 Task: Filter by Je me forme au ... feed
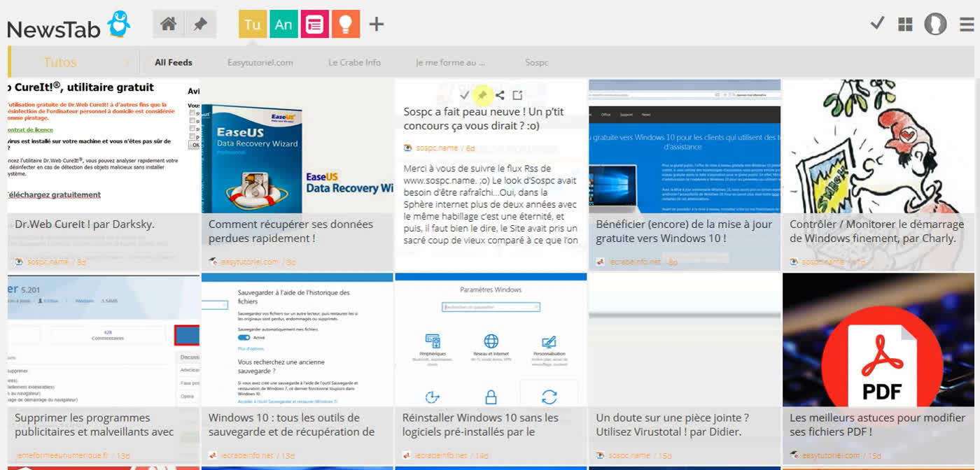pyautogui.click(x=450, y=62)
